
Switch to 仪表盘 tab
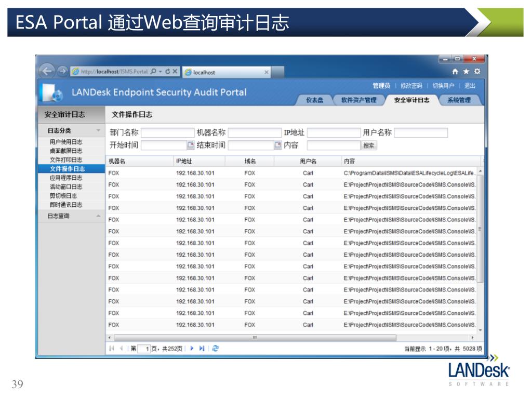pyautogui.click(x=314, y=100)
